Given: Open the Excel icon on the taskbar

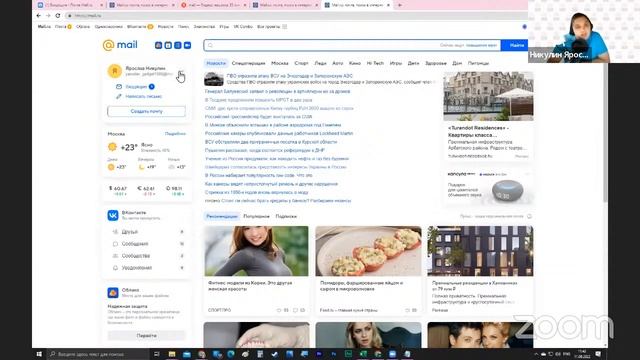Looking at the screenshot, I should 363,354.
